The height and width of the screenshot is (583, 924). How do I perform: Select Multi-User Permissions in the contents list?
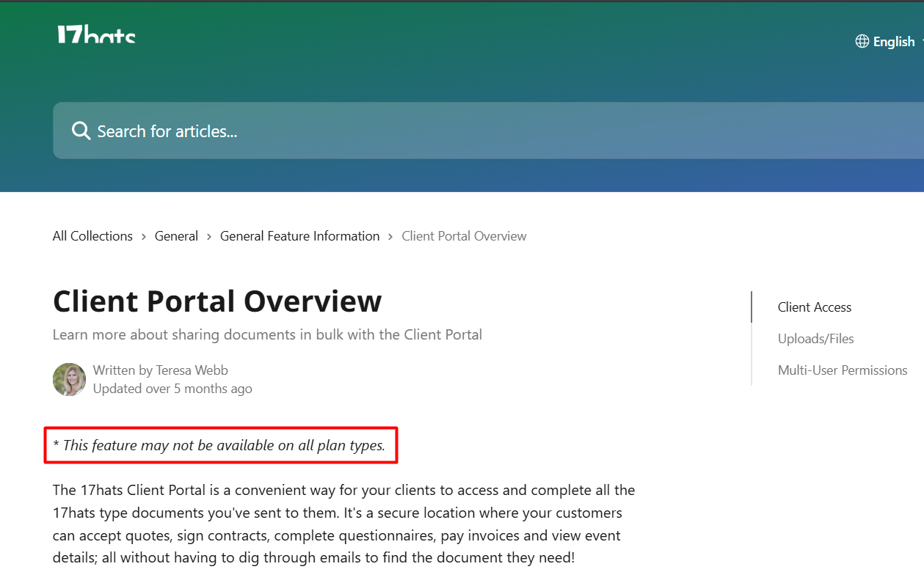842,370
